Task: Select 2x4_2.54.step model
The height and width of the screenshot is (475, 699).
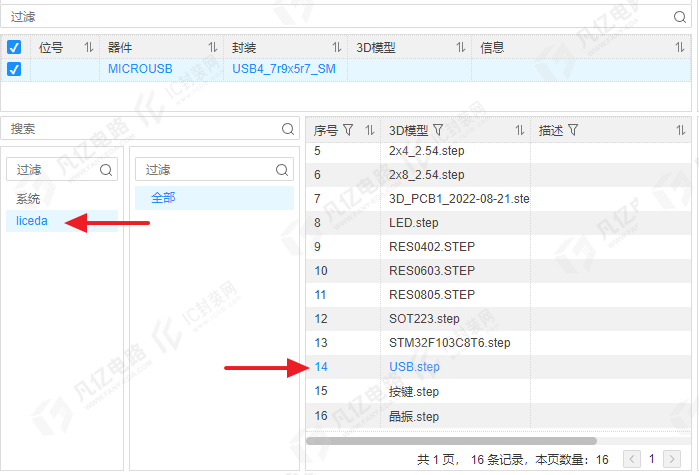Action: [x=427, y=151]
